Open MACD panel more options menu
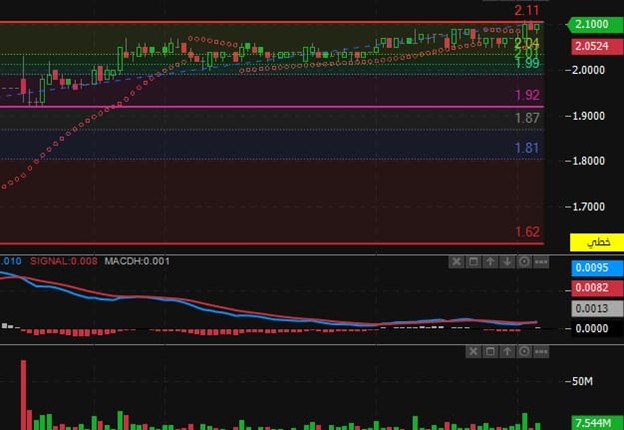This screenshot has height=430, width=624. [x=541, y=262]
